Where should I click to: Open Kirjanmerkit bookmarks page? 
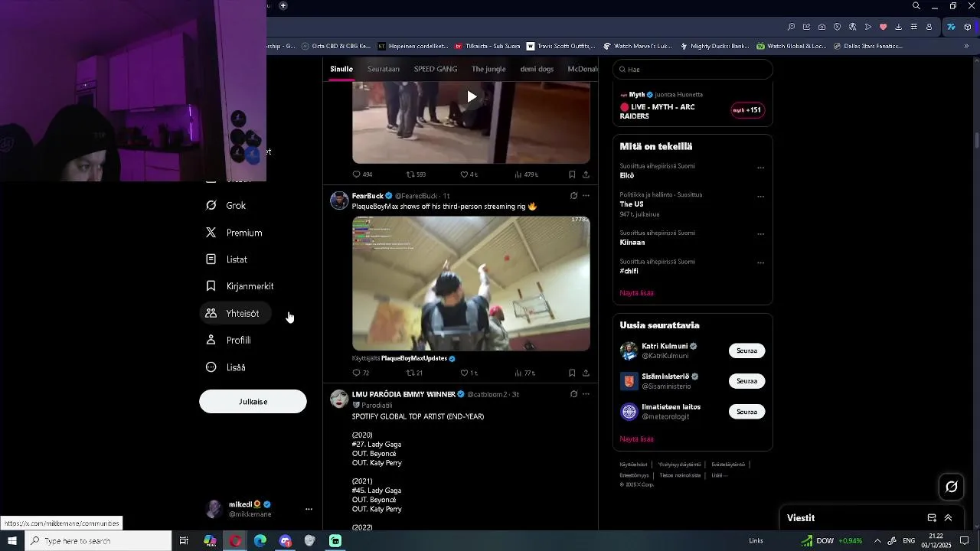(240, 286)
